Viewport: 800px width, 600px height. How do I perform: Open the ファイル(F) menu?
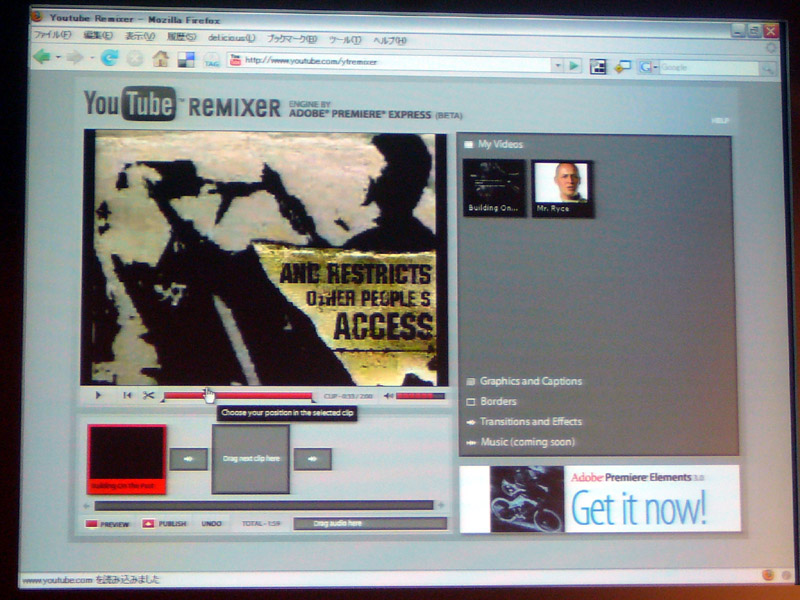pyautogui.click(x=52, y=35)
